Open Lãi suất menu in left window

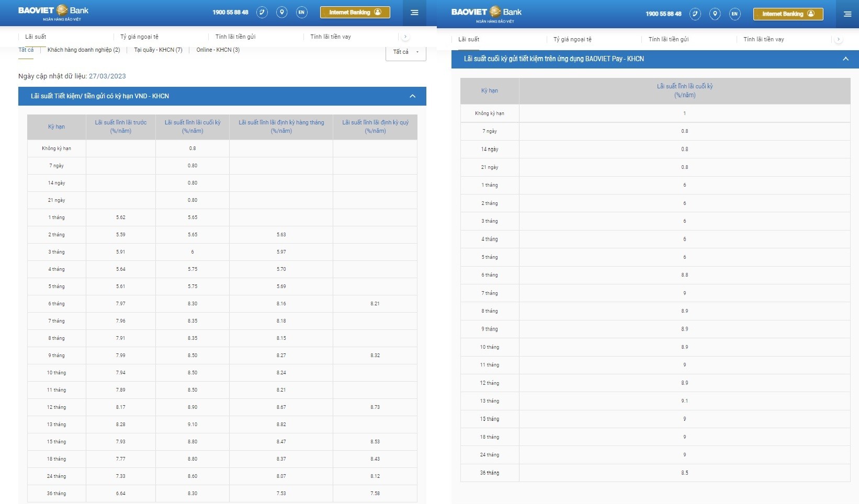pyautogui.click(x=36, y=37)
